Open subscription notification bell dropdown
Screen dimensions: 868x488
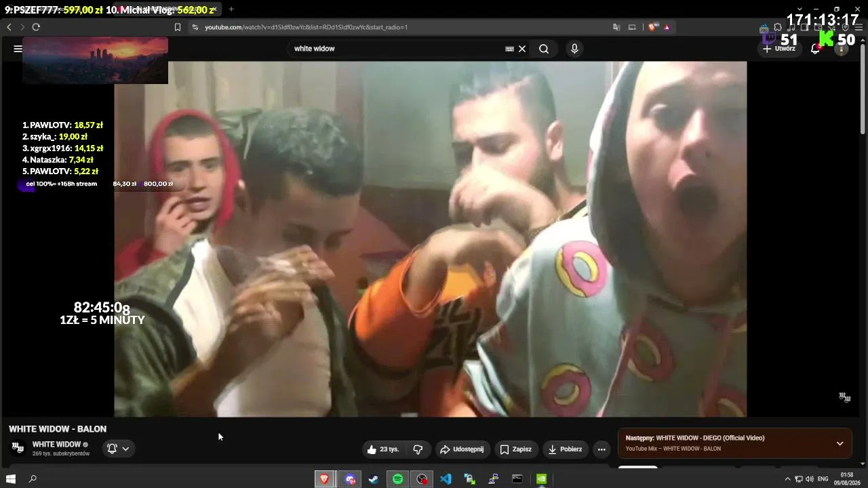click(x=118, y=449)
